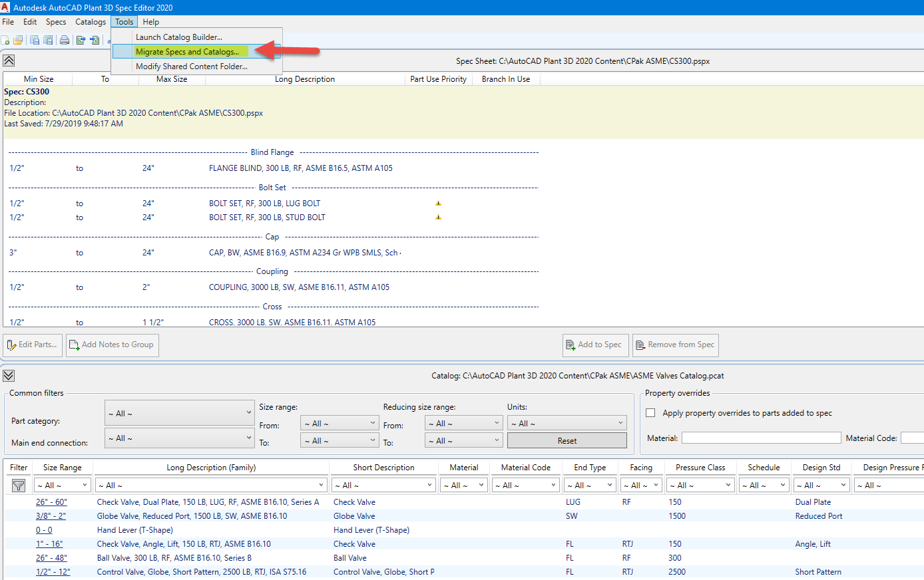Click the 3/8" - 2" size range link
This screenshot has height=580, width=924.
pyautogui.click(x=51, y=516)
